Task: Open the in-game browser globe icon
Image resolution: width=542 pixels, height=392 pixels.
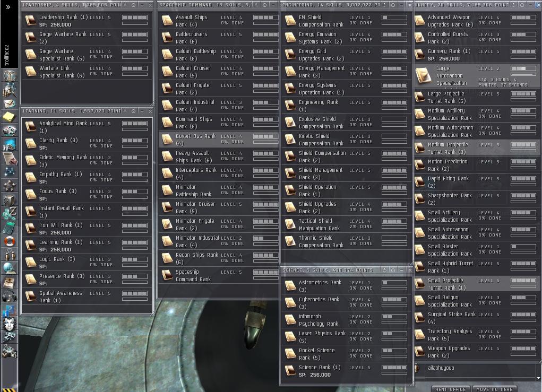Action: tap(10, 268)
